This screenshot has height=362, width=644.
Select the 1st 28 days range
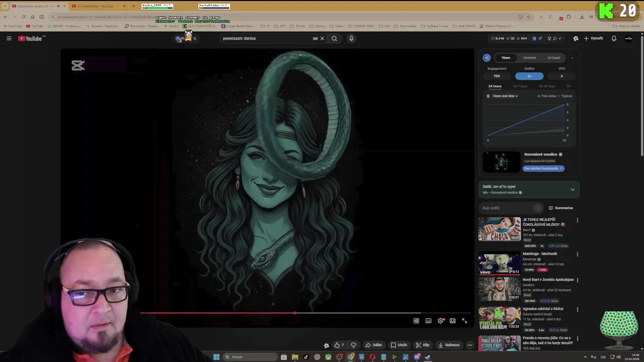[x=547, y=86]
